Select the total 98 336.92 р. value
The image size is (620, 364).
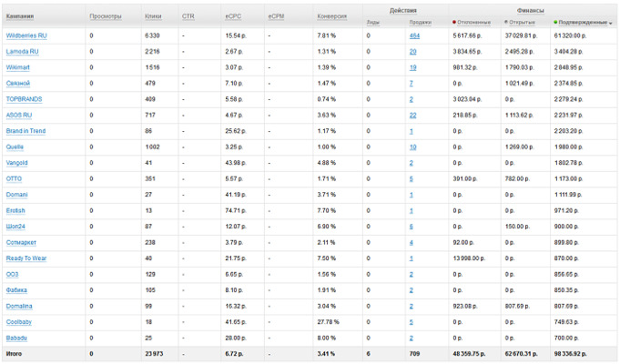[x=570, y=354]
